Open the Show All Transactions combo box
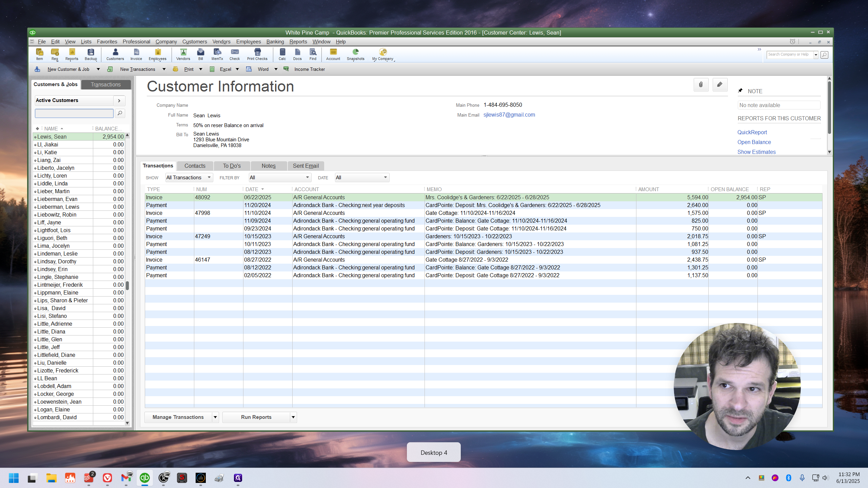The height and width of the screenshot is (488, 868). pyautogui.click(x=189, y=178)
